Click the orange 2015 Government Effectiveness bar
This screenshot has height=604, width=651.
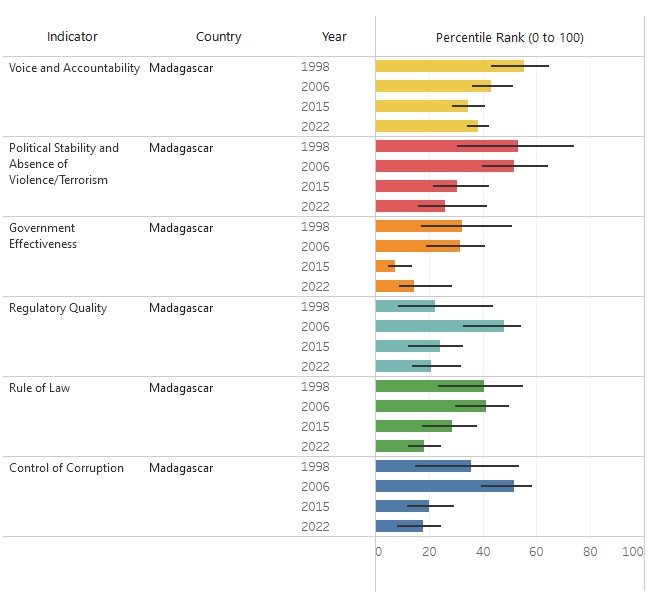385,266
